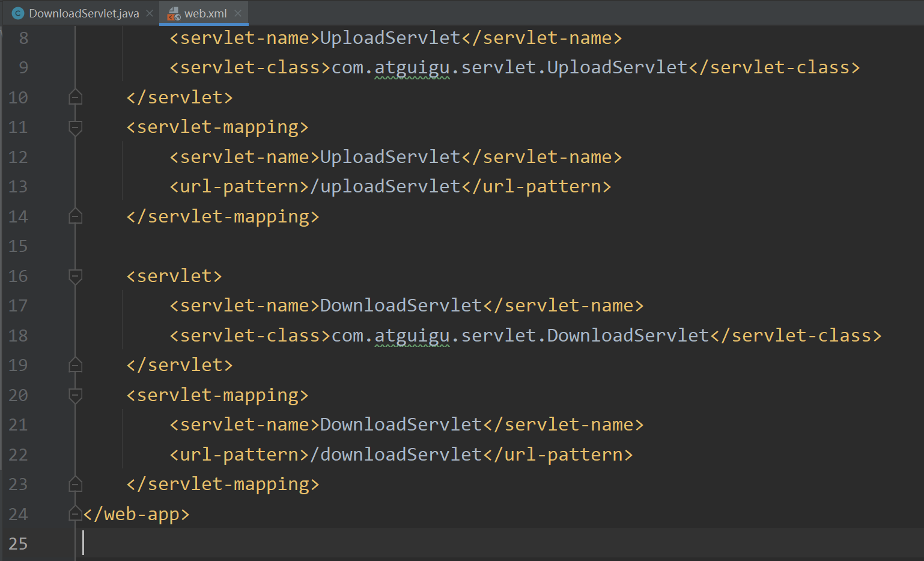Click the closing web-app tag
The image size is (924, 561).
[x=136, y=514]
